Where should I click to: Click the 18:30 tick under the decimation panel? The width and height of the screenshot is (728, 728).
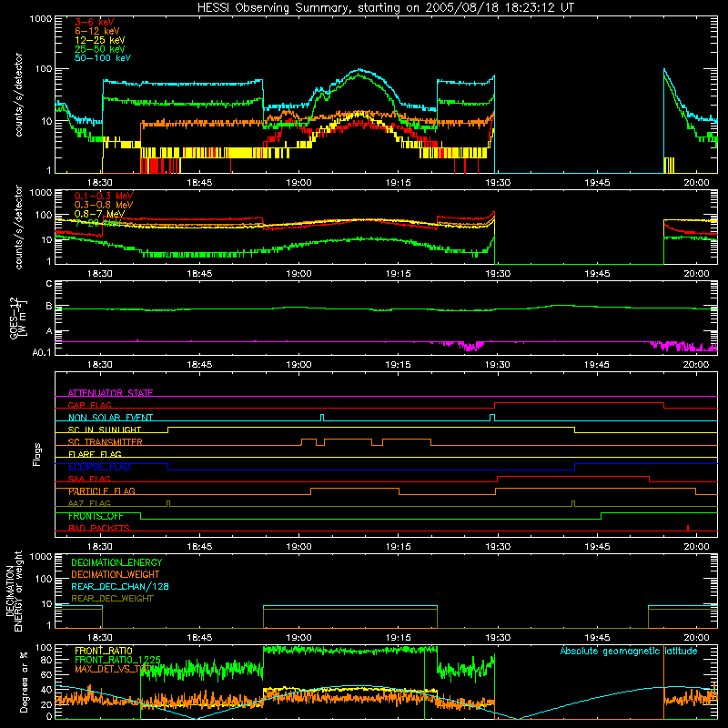point(100,638)
